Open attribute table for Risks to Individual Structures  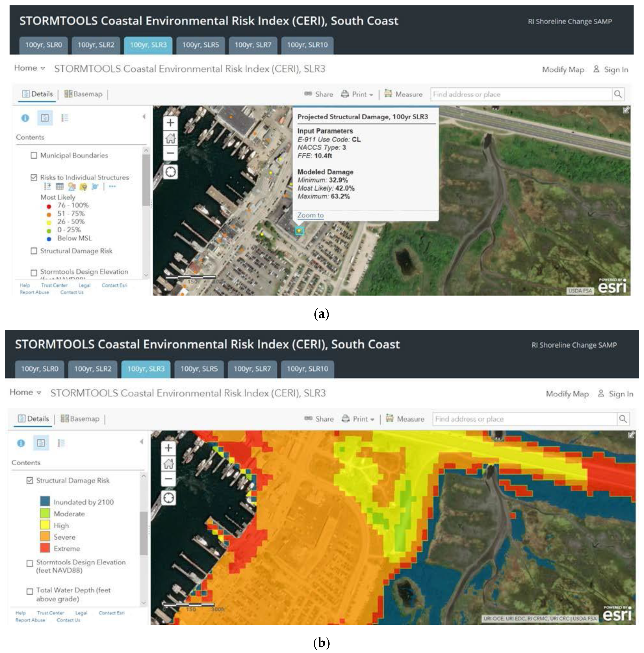[x=60, y=186]
